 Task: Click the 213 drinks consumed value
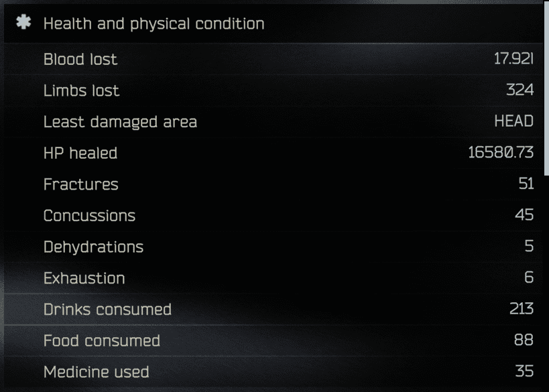[522, 309]
